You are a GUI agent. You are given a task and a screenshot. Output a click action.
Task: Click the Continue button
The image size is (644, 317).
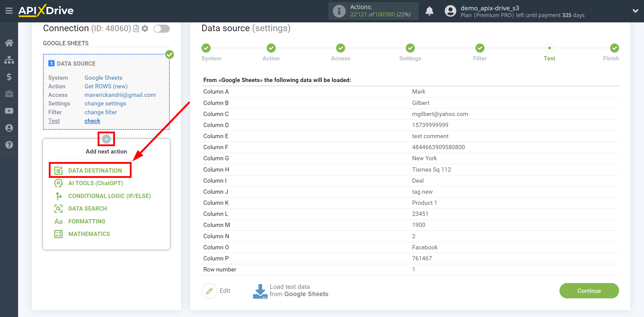(589, 291)
